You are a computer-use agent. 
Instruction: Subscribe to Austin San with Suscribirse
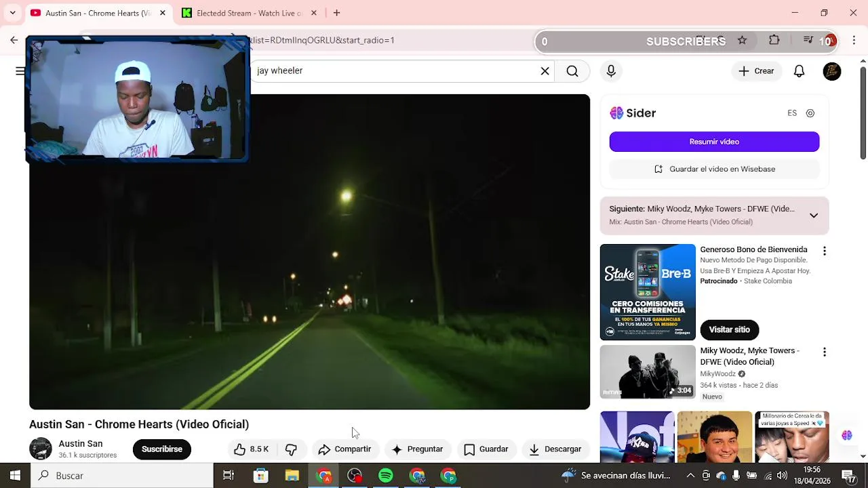pyautogui.click(x=162, y=449)
